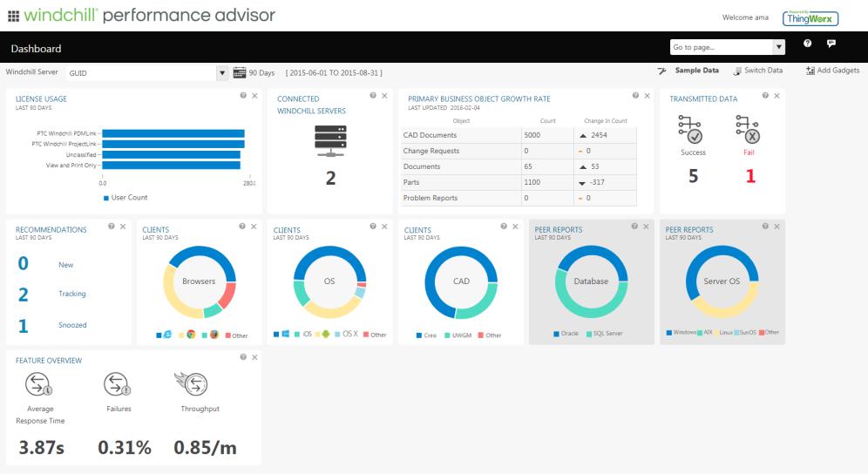Open the app grid menu icon
This screenshot has height=474, width=868.
(x=13, y=16)
